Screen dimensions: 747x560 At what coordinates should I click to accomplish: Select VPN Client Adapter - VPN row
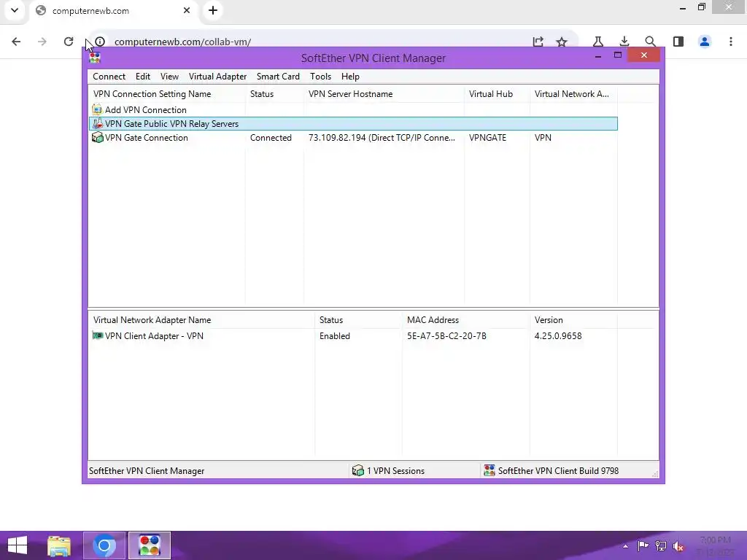coord(154,336)
